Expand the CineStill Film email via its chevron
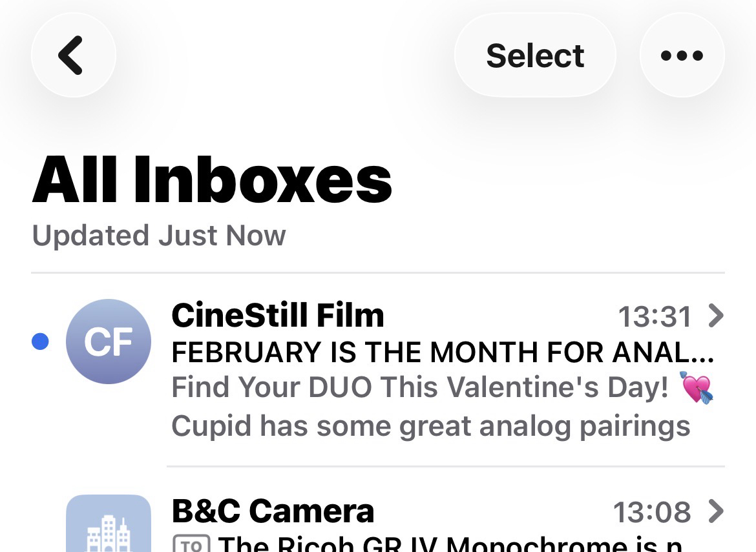This screenshot has width=756, height=552. pyautogui.click(x=715, y=316)
